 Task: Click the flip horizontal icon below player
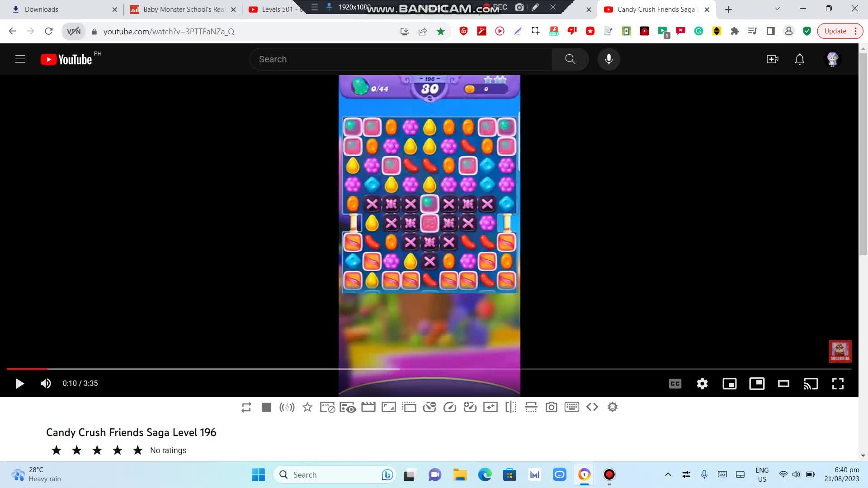click(511, 408)
